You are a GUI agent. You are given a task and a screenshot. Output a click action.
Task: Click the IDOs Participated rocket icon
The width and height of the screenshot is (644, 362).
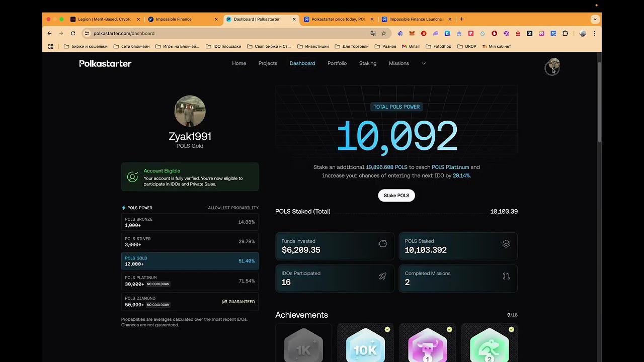coord(383,276)
